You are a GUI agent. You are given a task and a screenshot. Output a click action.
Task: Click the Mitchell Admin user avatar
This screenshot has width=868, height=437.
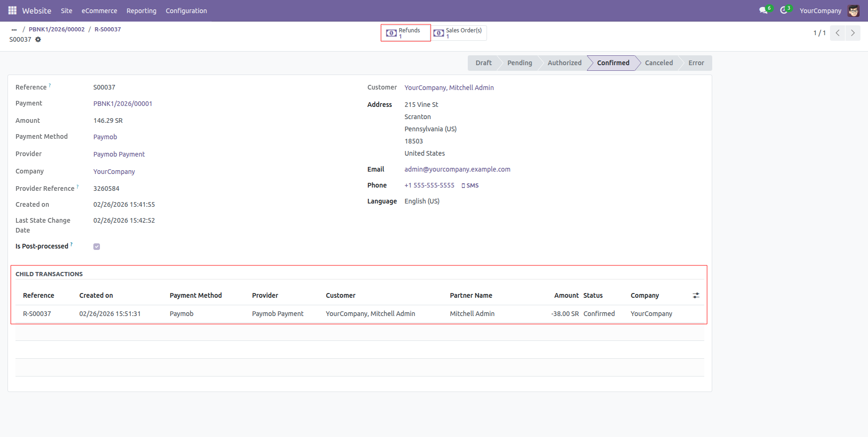[853, 11]
